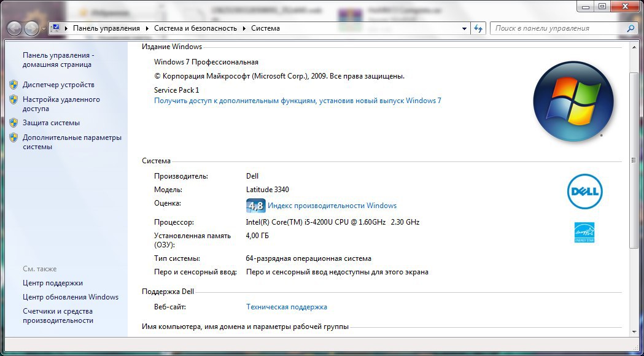Click the upgrade link «Получить доступ к дополнительным функциям»
Image resolution: width=644 pixels, height=356 pixels.
click(x=298, y=101)
